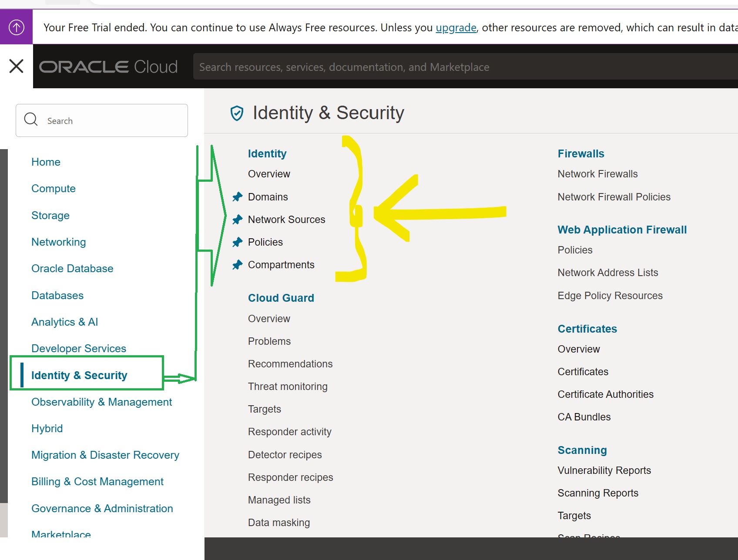Toggle the pin next to Compartments
738x560 pixels.
(237, 265)
